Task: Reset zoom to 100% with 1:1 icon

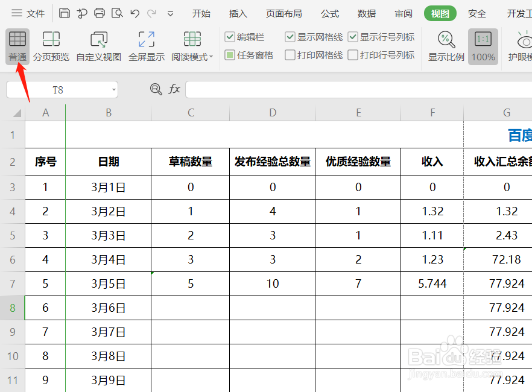Action: pos(483,45)
